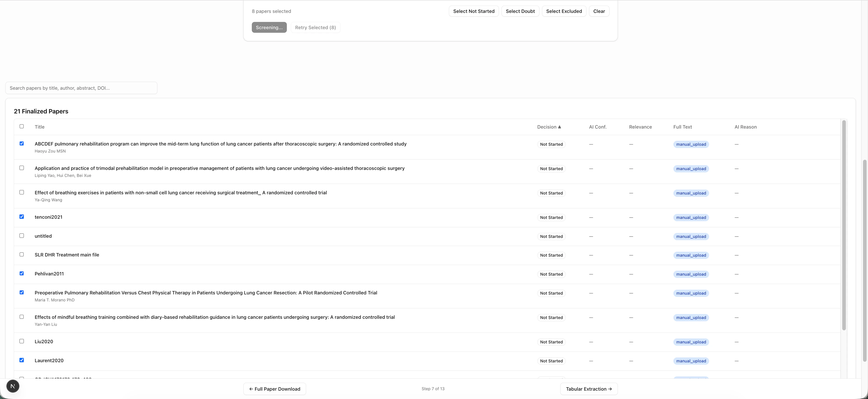Uncheck the Laurent2020 row checkbox
This screenshot has height=399, width=868.
(21, 360)
